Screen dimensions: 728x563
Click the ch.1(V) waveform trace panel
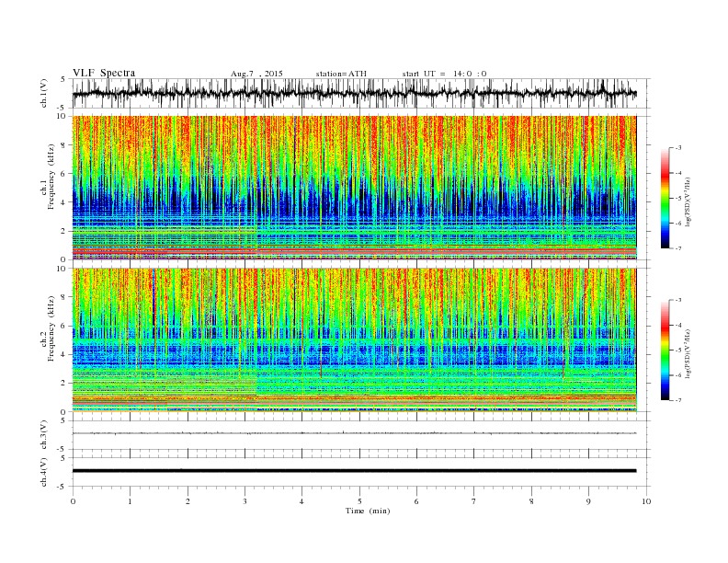[360, 93]
